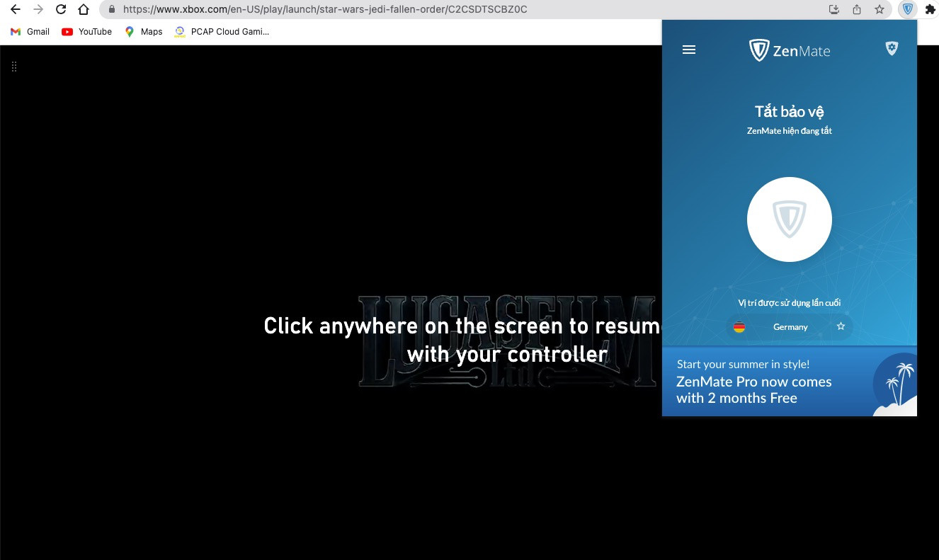Screen dimensions: 939x560
Task: Go back to the previous page
Action: tap(15, 9)
